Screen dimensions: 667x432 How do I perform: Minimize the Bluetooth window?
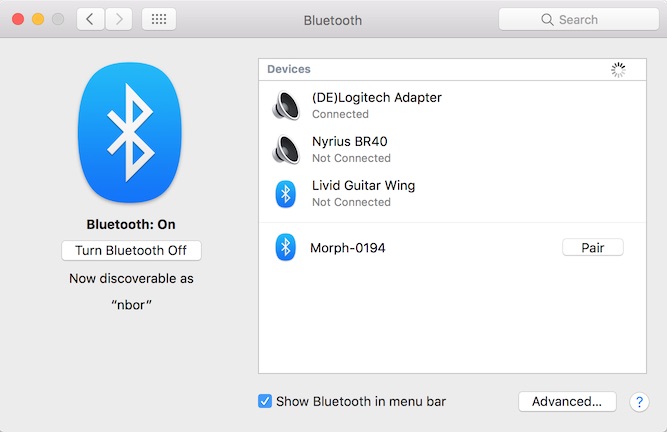[38, 19]
